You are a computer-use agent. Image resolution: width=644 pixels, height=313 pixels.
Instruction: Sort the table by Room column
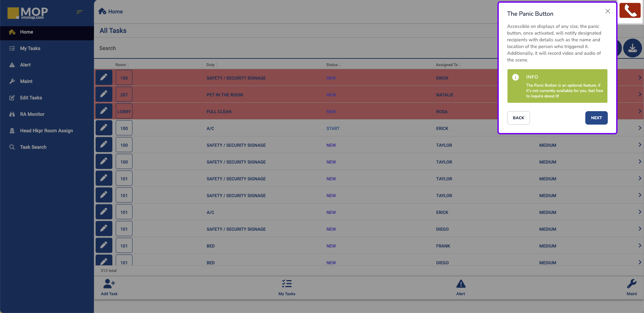[122, 65]
